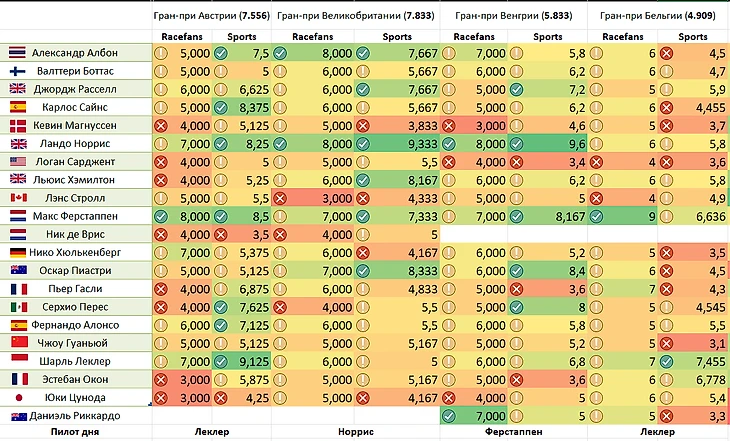Click red X in Магнуссен's Austria Racefans cell
The width and height of the screenshot is (730, 441).
[161, 125]
